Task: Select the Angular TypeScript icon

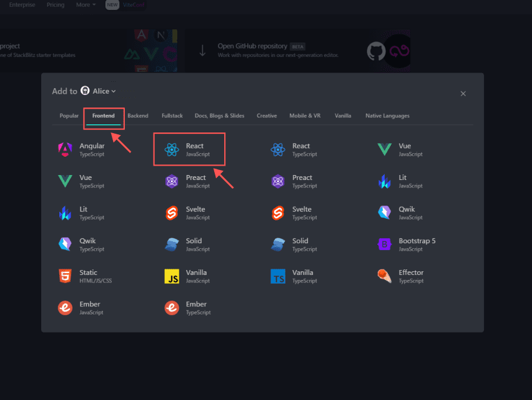Action: point(65,149)
